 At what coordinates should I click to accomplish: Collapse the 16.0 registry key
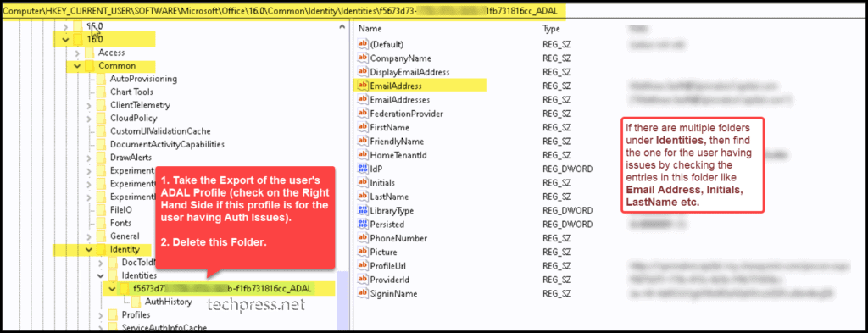[x=66, y=39]
